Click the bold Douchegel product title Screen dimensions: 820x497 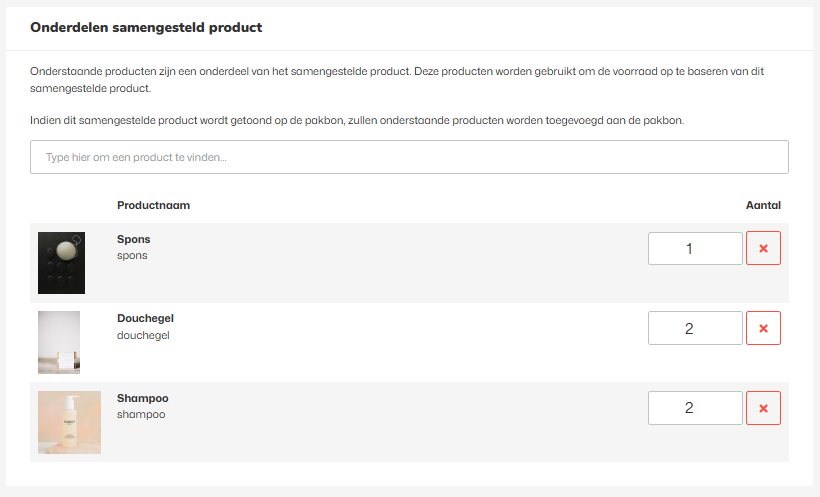[145, 318]
